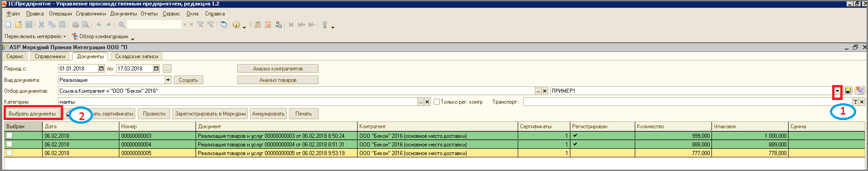Click the Open file folder icon
Image resolution: width=868 pixels, height=171 pixels.
point(19,25)
